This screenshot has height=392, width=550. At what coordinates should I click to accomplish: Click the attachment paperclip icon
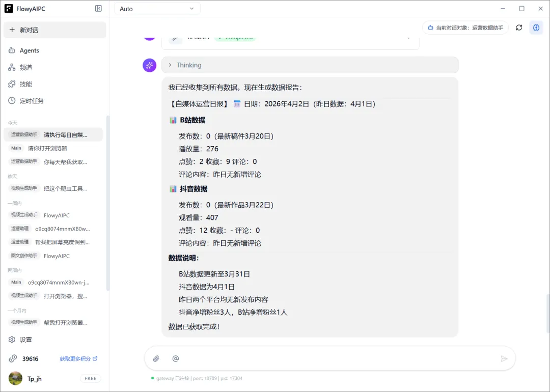pyautogui.click(x=156, y=358)
